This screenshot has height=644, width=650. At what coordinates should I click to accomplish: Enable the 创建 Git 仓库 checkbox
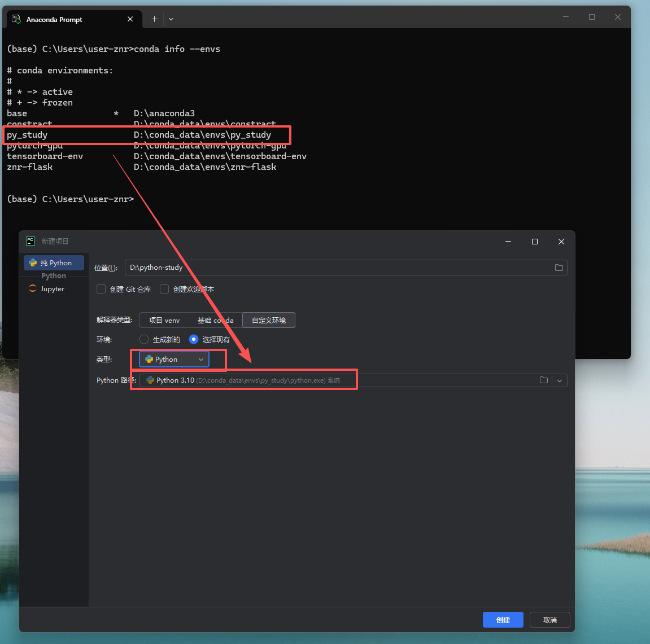coord(101,289)
